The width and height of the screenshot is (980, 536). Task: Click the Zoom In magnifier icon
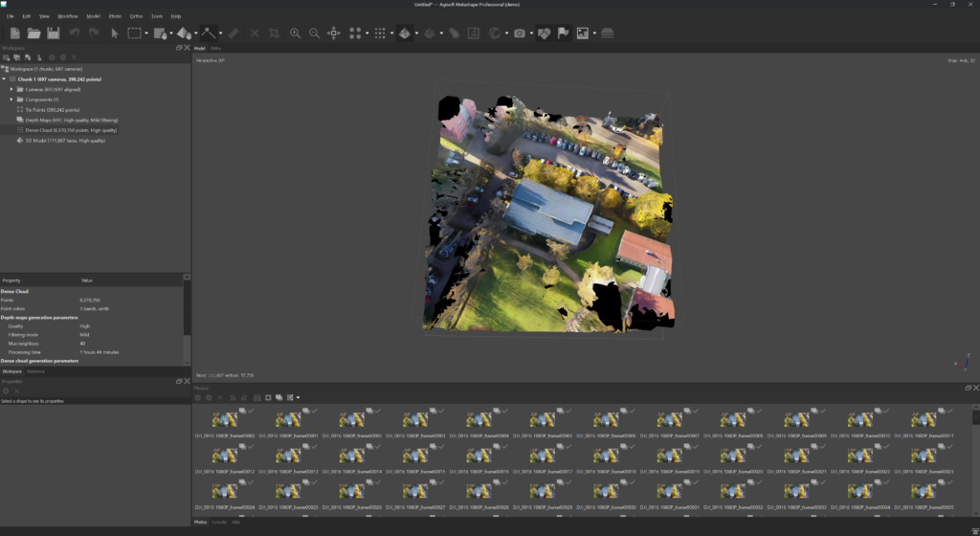pos(295,33)
